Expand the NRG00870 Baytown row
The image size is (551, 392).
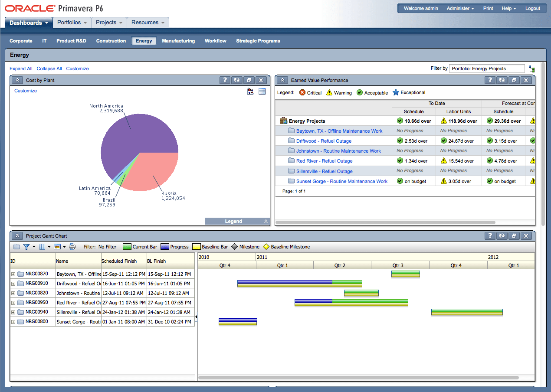click(x=13, y=274)
